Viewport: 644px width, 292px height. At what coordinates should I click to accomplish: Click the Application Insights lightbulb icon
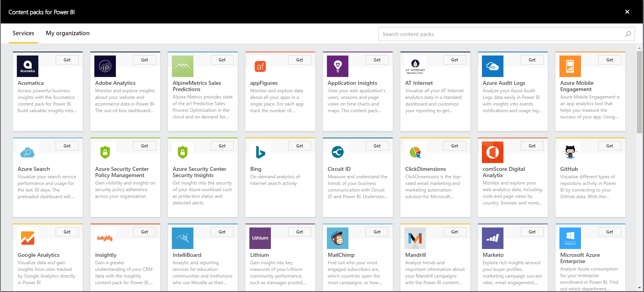coord(337,66)
